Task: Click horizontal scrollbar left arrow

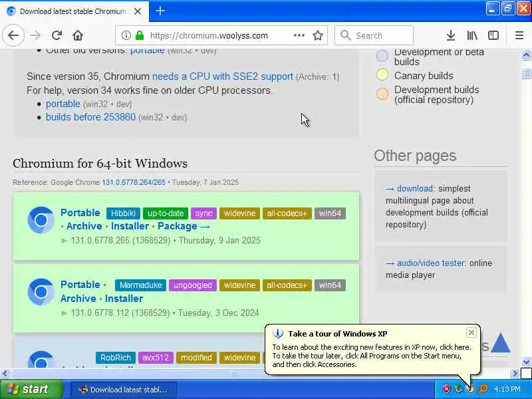Action: coord(5,374)
